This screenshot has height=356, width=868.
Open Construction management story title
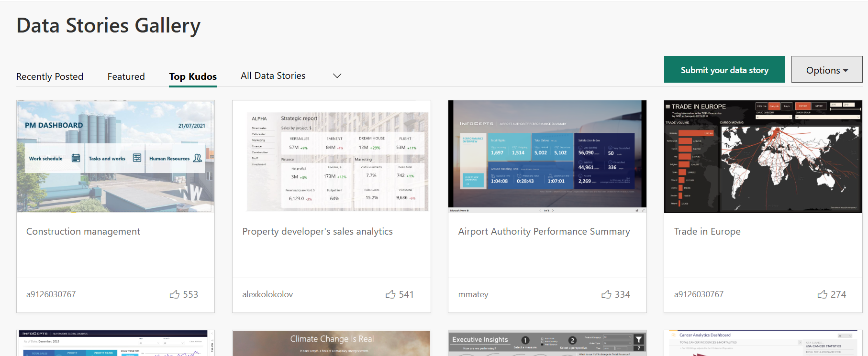83,232
